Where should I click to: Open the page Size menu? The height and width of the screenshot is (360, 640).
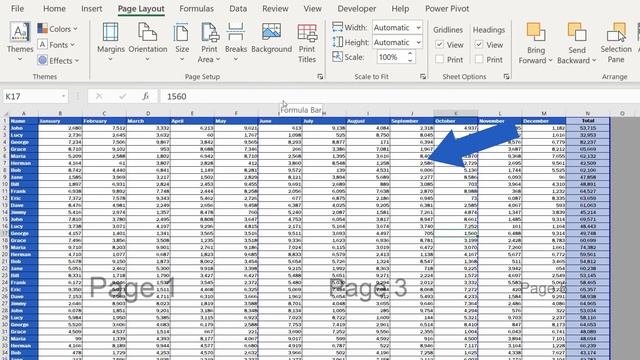point(182,42)
